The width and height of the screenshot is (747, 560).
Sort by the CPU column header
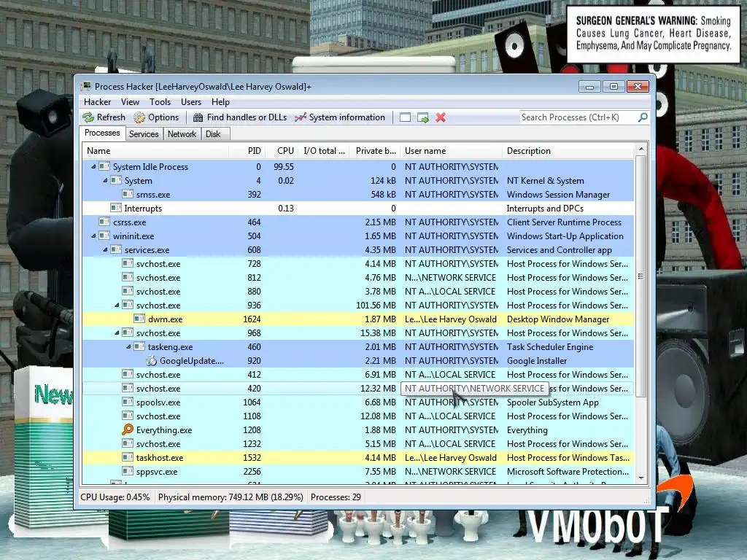282,150
